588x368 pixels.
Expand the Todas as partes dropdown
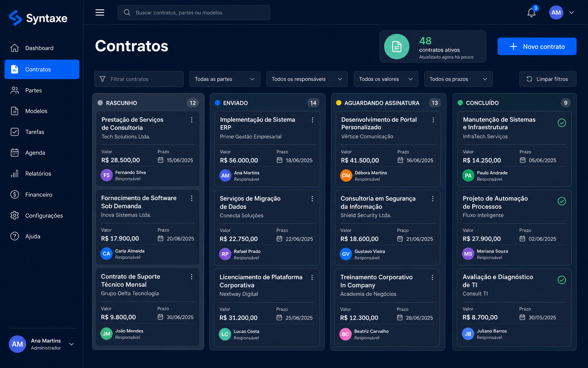[x=225, y=79]
